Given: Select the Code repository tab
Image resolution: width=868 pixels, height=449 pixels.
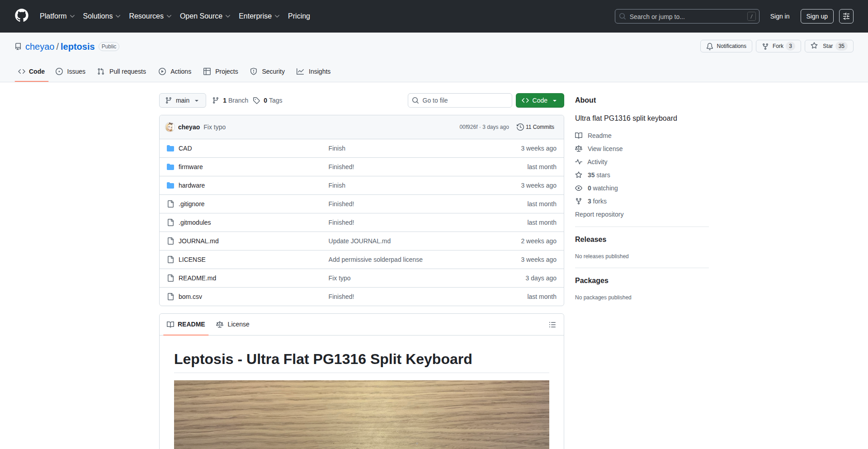Looking at the screenshot, I should 32,71.
